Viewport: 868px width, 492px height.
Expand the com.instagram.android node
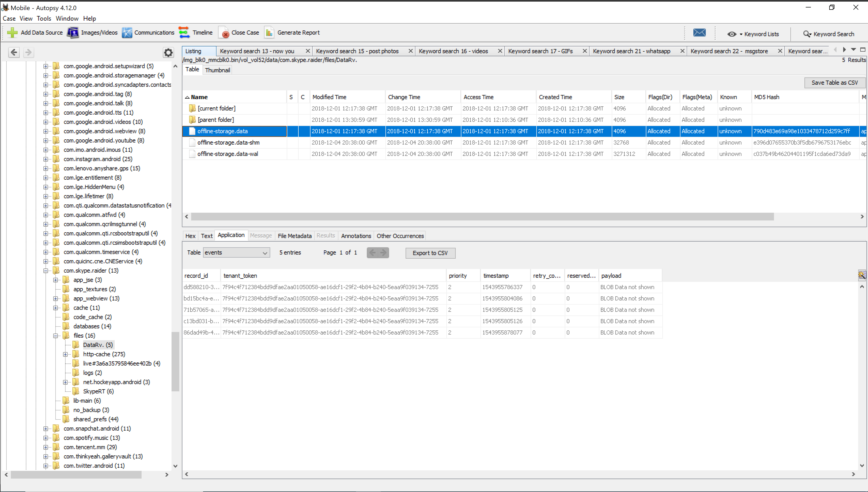(46, 159)
